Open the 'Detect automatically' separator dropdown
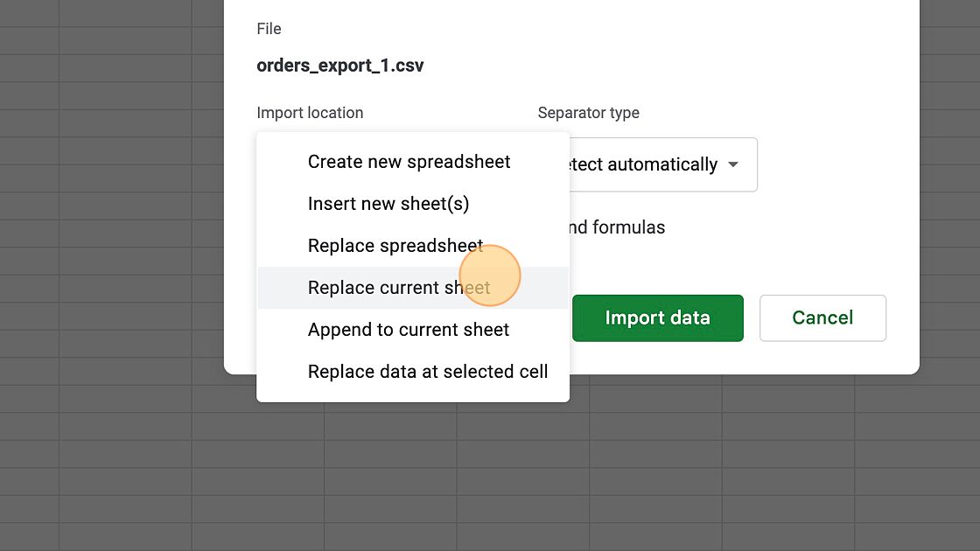Screen dimensions: 980x551 tap(647, 164)
